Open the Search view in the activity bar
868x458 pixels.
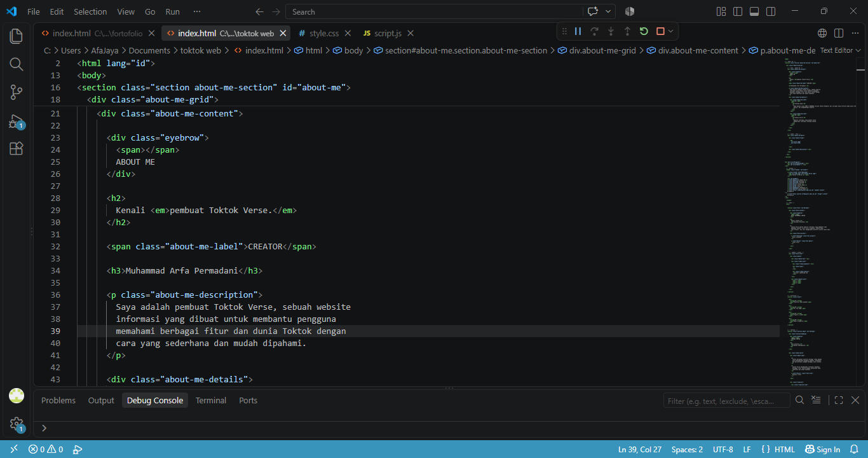coord(17,64)
